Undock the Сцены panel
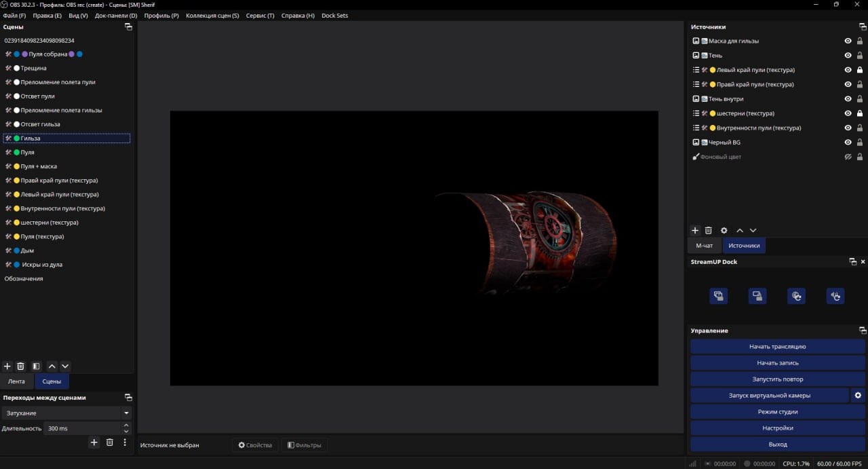Screen dimensions: 868x469 128,27
